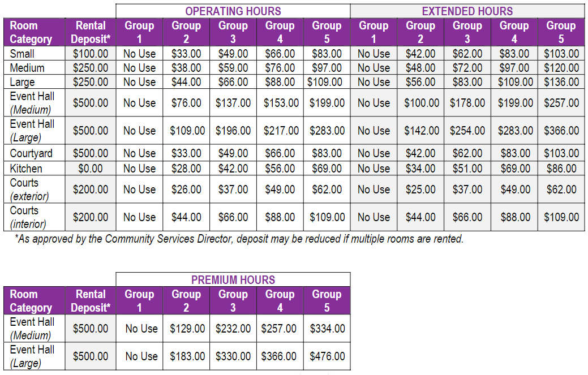Select the $25.00 Courts exterior rate cell

[420, 189]
